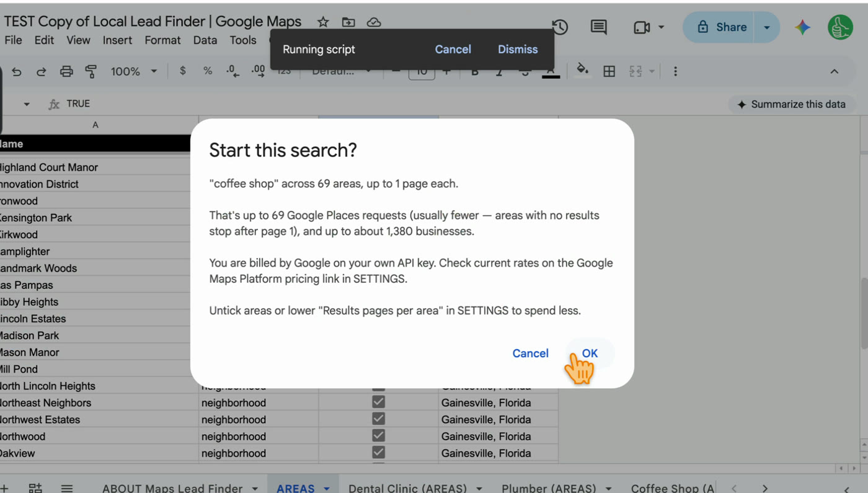Open the AREAS tab dropdown arrow
This screenshot has width=868, height=493.
327,488
